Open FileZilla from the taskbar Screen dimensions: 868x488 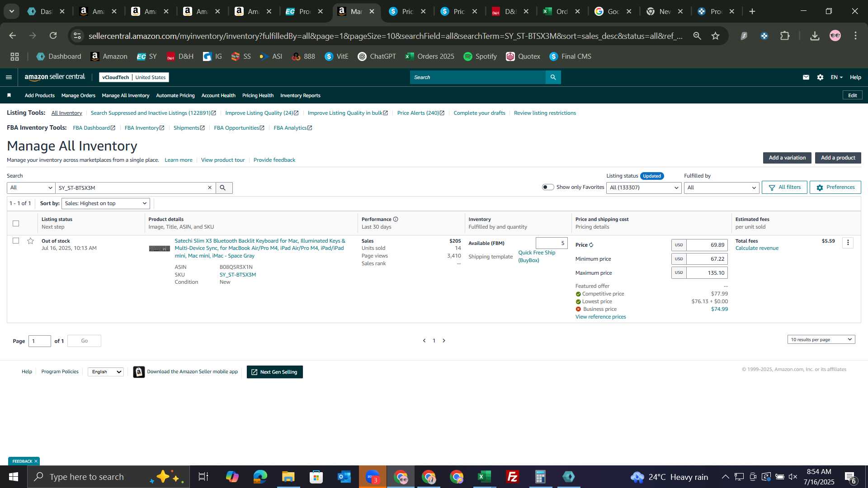click(x=512, y=477)
